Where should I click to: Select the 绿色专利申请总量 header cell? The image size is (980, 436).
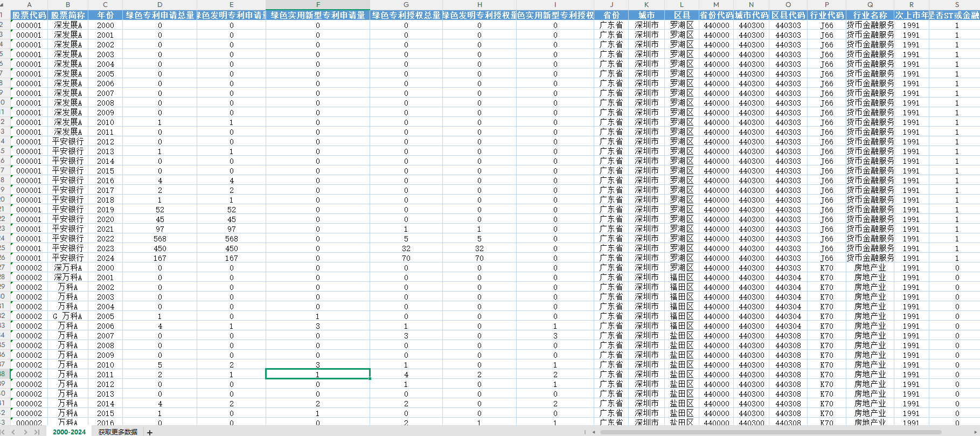[160, 15]
